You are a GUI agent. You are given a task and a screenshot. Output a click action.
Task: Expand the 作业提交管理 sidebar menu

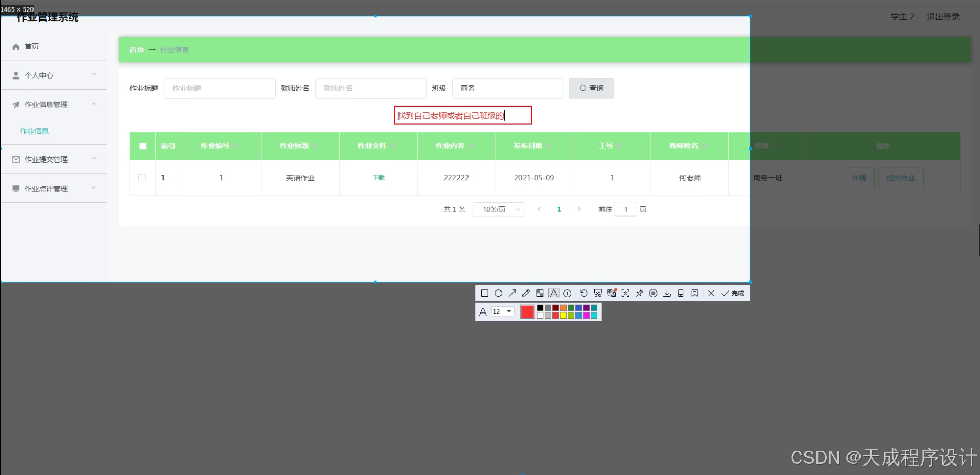pyautogui.click(x=53, y=159)
